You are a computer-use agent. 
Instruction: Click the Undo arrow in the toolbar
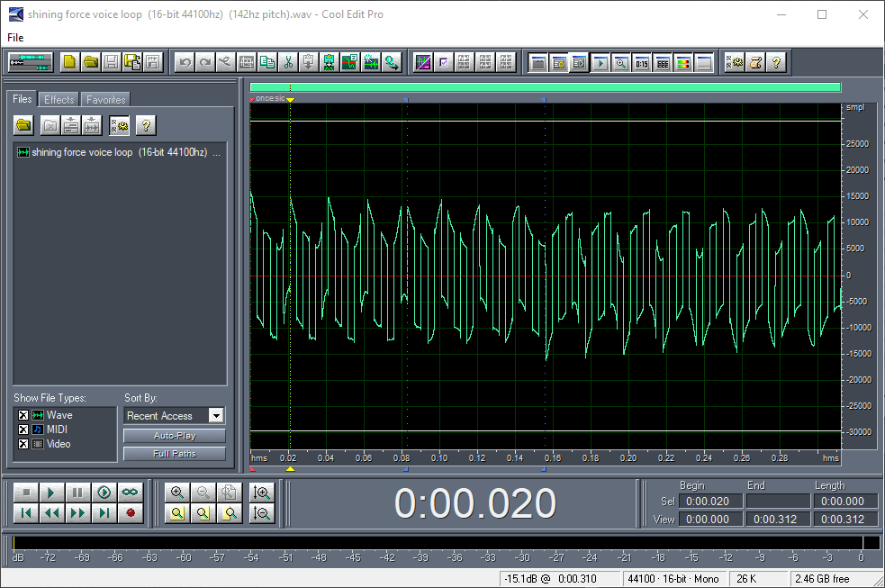185,62
